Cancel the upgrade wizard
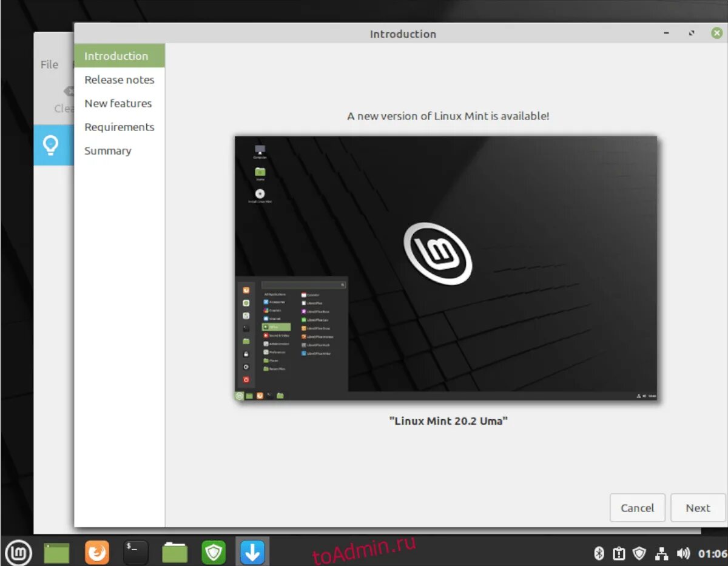This screenshot has height=566, width=728. pos(638,508)
